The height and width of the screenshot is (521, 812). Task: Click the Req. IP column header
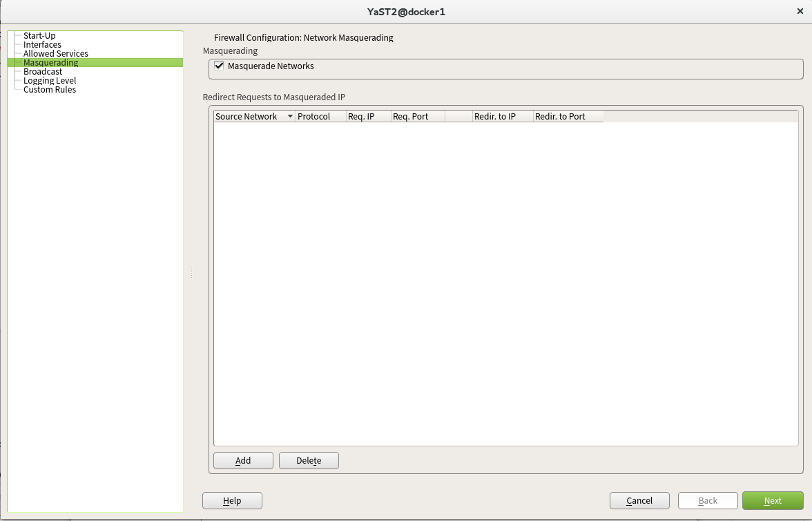click(368, 117)
